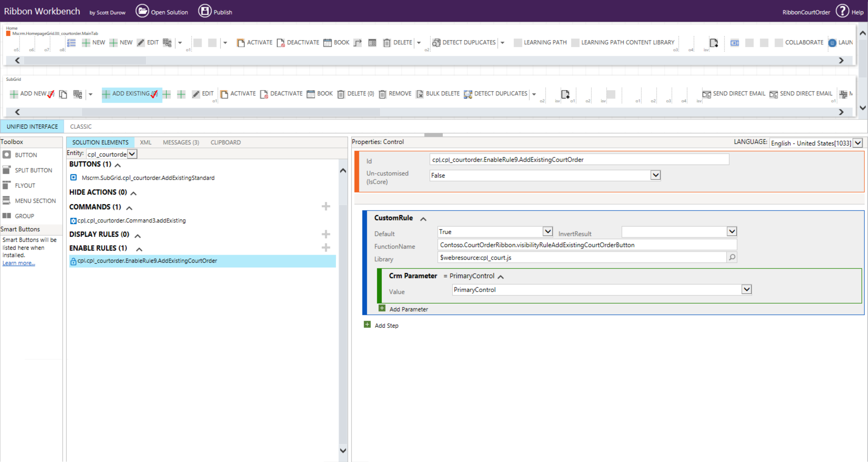
Task: Collapse the CustomRule section
Action: coord(423,219)
